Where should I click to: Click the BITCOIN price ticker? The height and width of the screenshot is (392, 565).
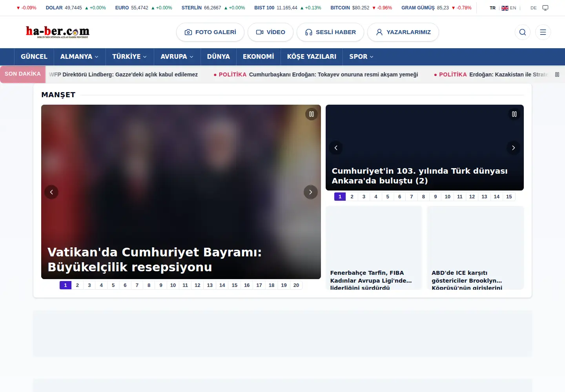(x=361, y=8)
